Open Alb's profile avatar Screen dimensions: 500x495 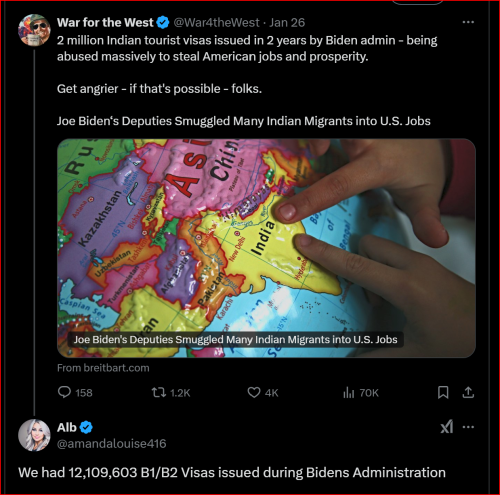[x=34, y=435]
